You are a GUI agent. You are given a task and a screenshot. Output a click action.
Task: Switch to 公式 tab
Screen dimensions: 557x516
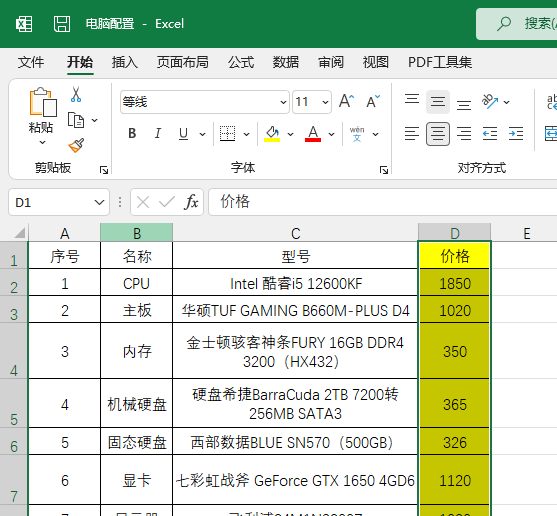(x=241, y=62)
